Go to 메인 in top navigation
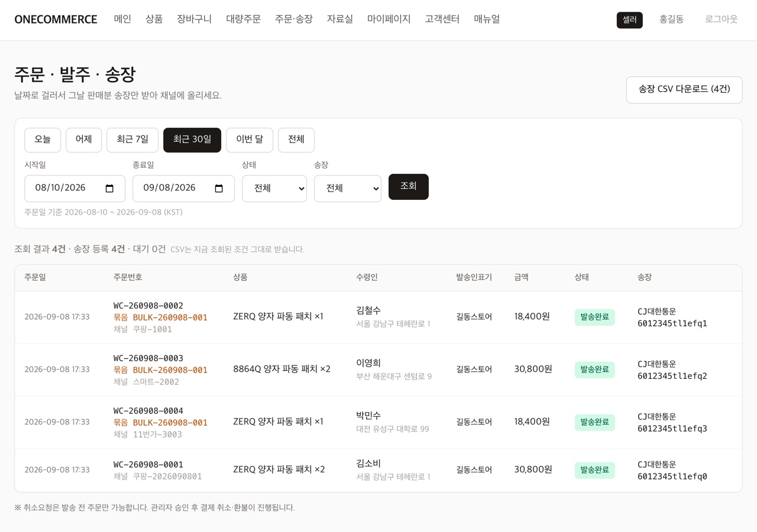The width and height of the screenshot is (757, 532). point(122,19)
